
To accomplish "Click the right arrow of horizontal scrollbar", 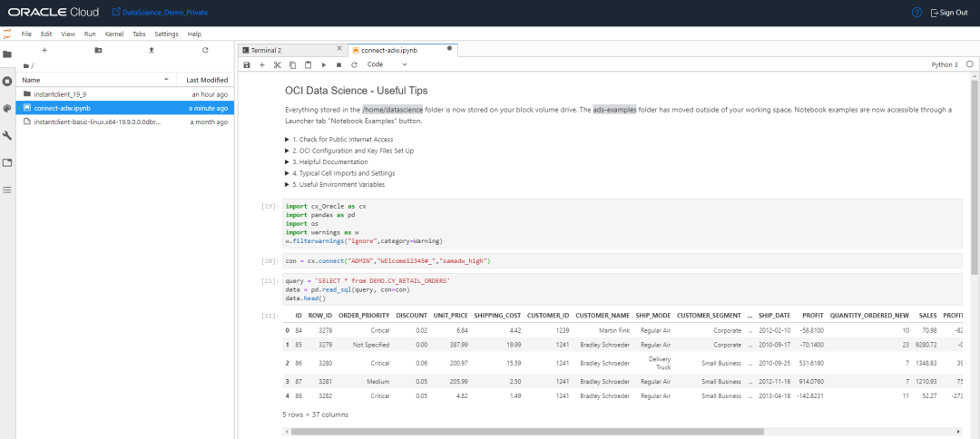I will point(959,431).
